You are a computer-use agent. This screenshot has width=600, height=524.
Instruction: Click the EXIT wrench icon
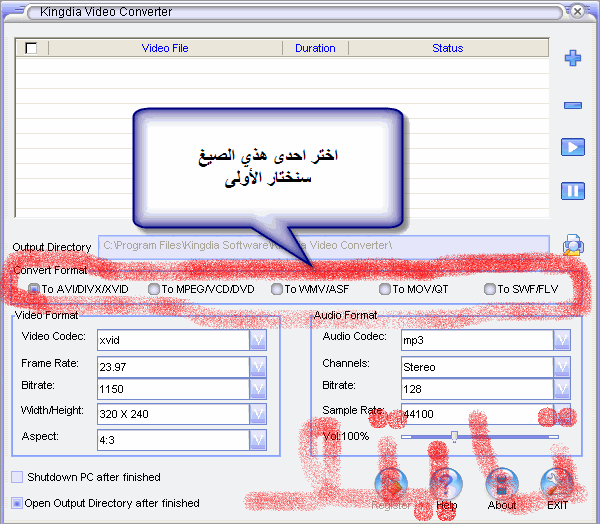[x=557, y=484]
